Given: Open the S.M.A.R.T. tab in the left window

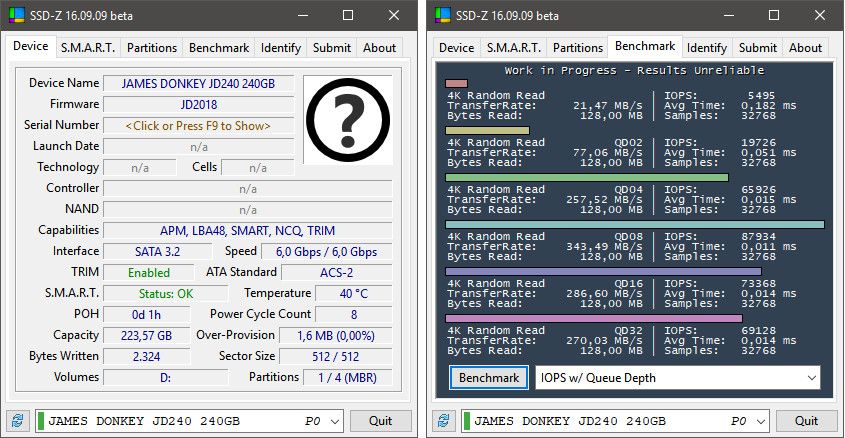Looking at the screenshot, I should pos(88,48).
